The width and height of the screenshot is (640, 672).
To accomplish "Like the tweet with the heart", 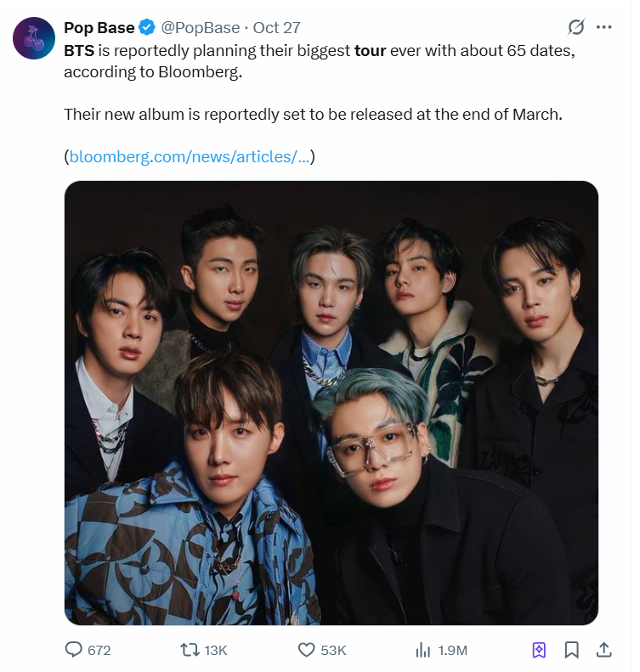I will click(307, 650).
